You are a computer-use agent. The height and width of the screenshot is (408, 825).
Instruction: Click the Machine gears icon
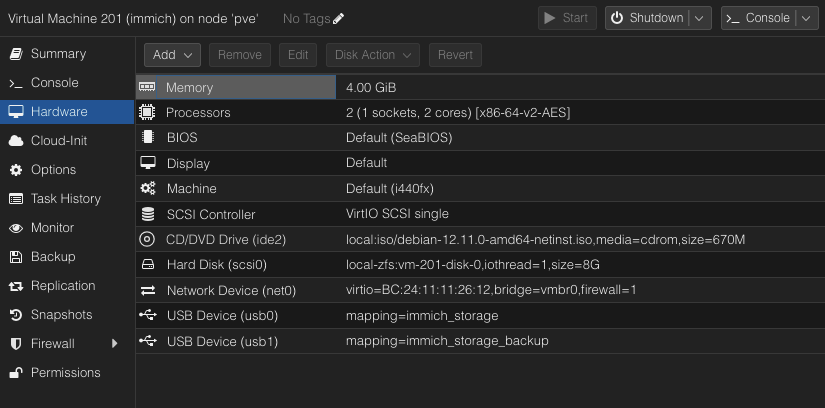tap(148, 188)
